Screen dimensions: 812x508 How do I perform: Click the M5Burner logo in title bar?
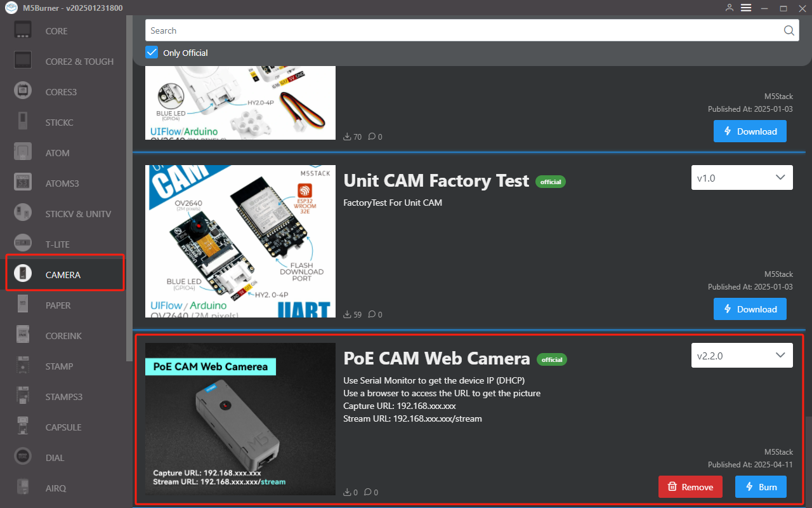11,8
